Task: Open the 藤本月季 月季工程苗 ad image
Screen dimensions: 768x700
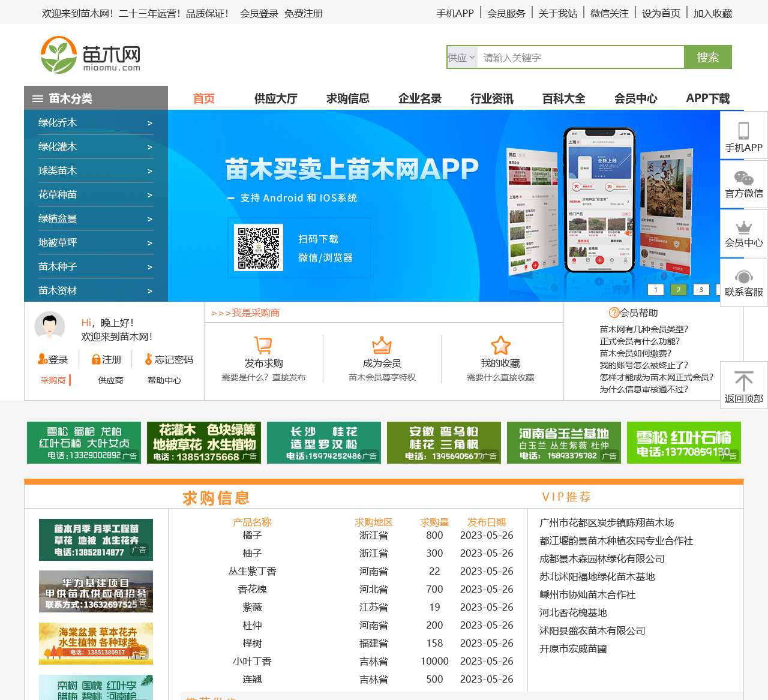Action: coord(96,540)
